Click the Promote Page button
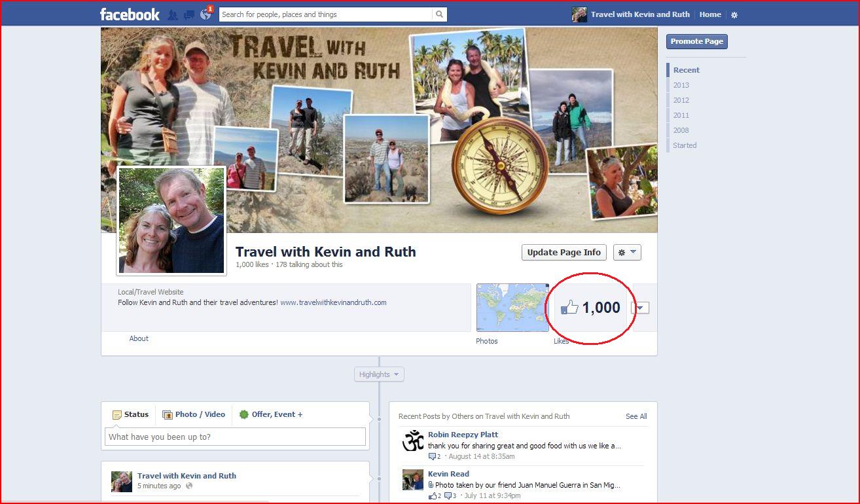The height and width of the screenshot is (504, 860). click(x=696, y=41)
